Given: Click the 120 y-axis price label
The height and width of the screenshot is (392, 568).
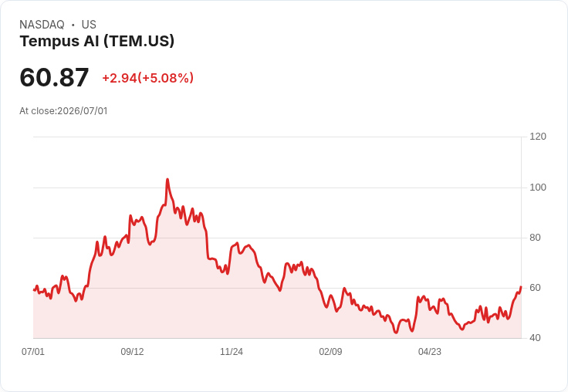Looking at the screenshot, I should (538, 137).
